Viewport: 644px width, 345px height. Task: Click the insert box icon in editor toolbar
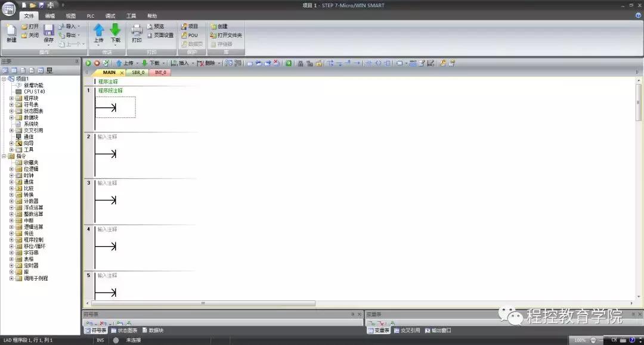coord(387,63)
